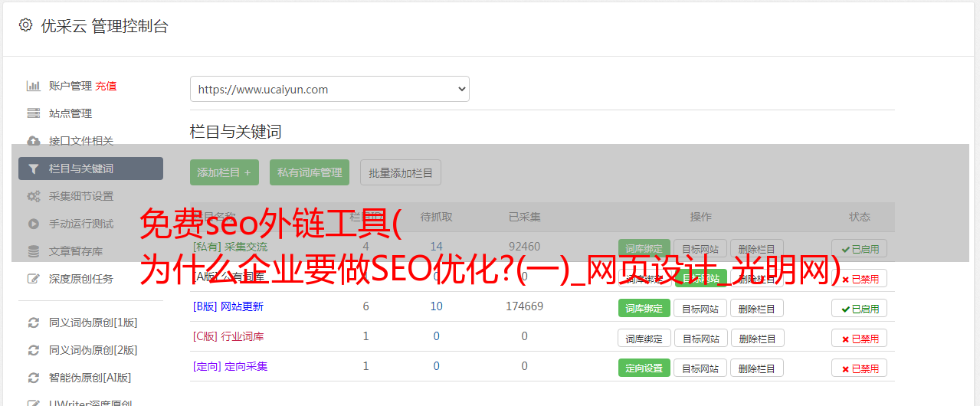Click 删除栏目 for 行业词库 row
The width and height of the screenshot is (980, 406).
(x=757, y=339)
